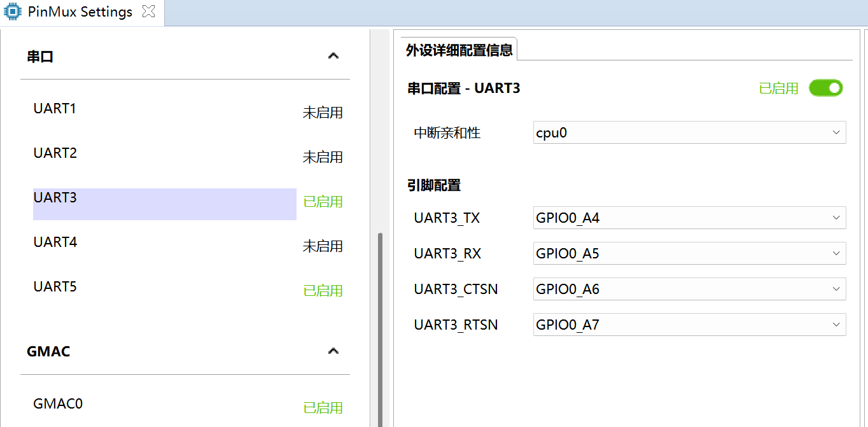Click the 中断亲和性 label
This screenshot has height=427, width=868.
point(447,133)
